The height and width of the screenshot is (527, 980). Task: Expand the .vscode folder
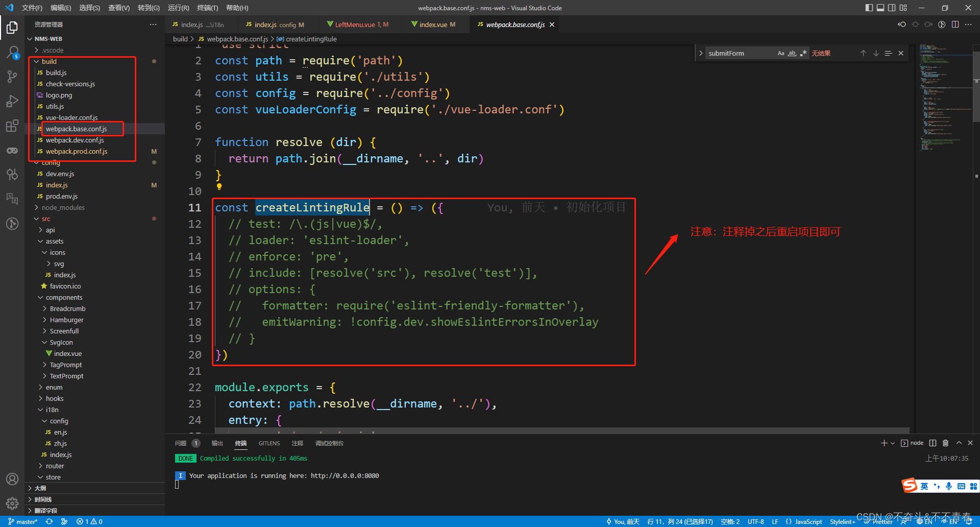coord(37,50)
